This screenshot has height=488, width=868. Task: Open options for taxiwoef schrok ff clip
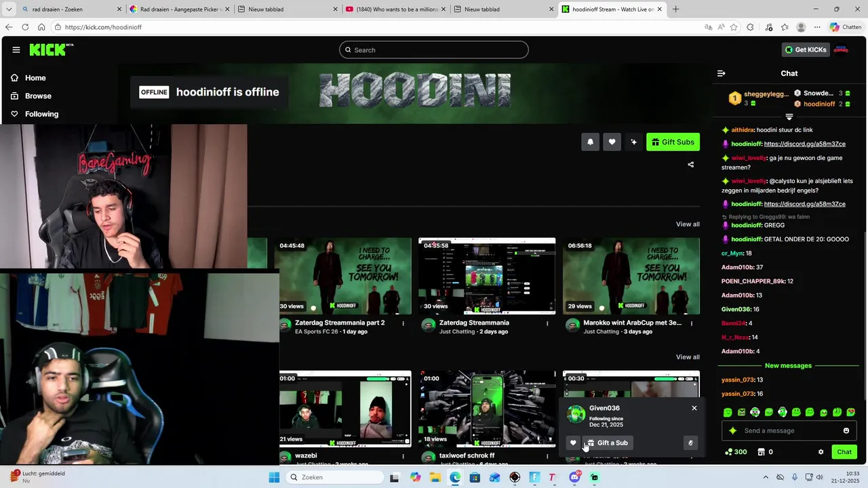[547, 456]
